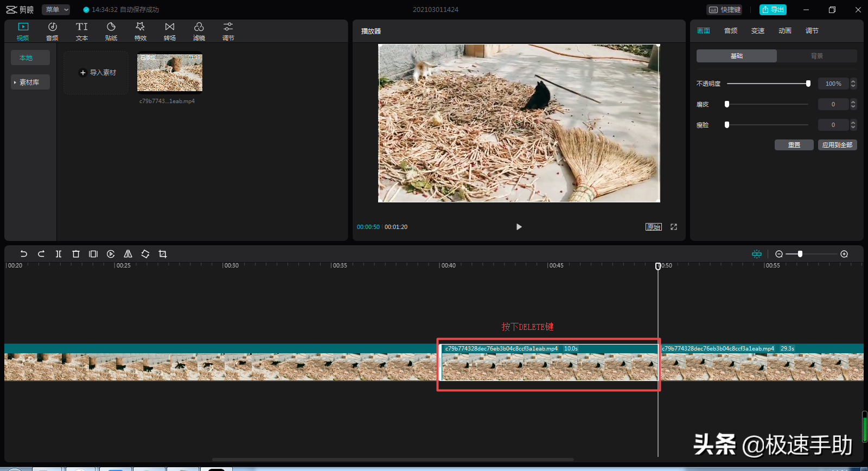Viewport: 868px width, 471px height.
Task: Open the 特效 effects panel
Action: click(x=141, y=31)
